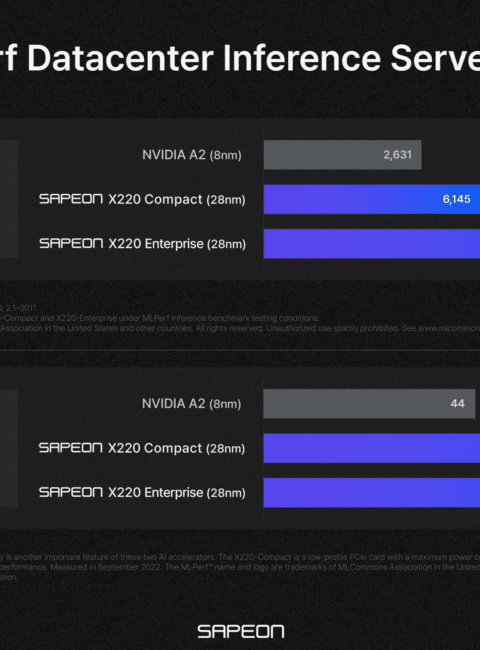Click the 2,631 value label
Screen dimensions: 480x650
coord(397,155)
